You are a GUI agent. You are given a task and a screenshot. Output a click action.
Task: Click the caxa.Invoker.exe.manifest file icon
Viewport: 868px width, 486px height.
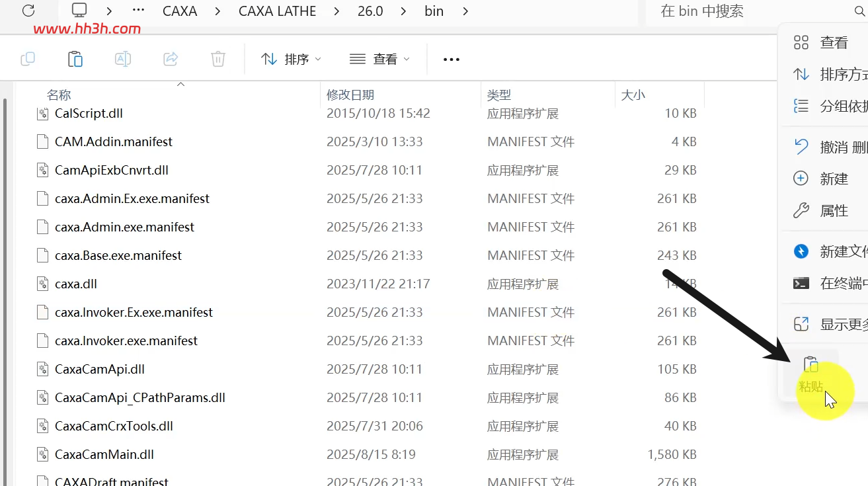pyautogui.click(x=43, y=341)
